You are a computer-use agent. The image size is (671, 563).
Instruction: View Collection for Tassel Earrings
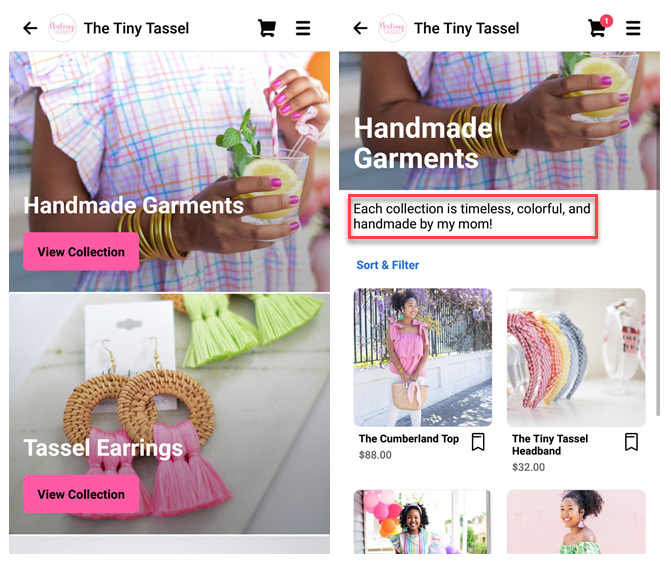pyautogui.click(x=81, y=494)
